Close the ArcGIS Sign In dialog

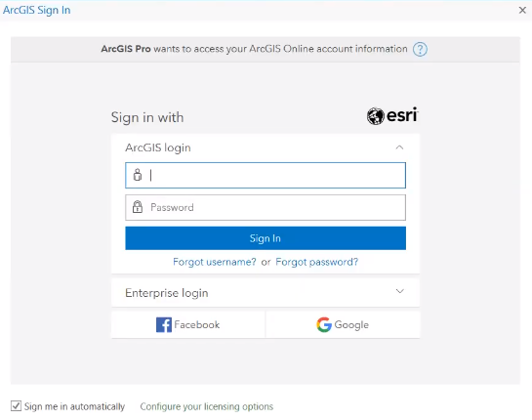(522, 10)
